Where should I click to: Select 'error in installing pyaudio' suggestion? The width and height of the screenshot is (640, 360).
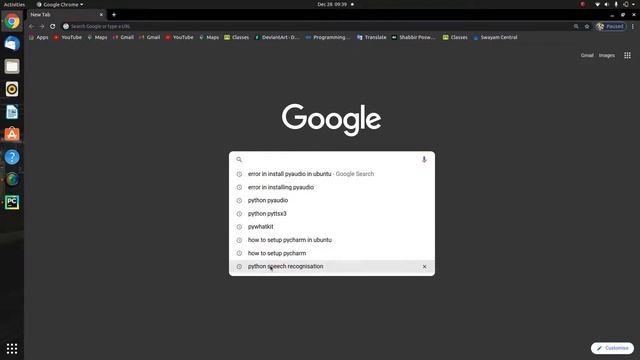(331, 187)
